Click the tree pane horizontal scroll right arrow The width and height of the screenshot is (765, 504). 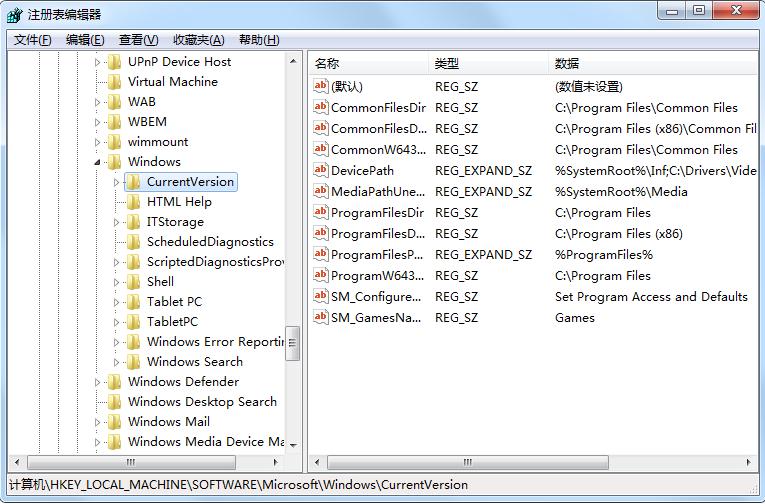click(276, 462)
